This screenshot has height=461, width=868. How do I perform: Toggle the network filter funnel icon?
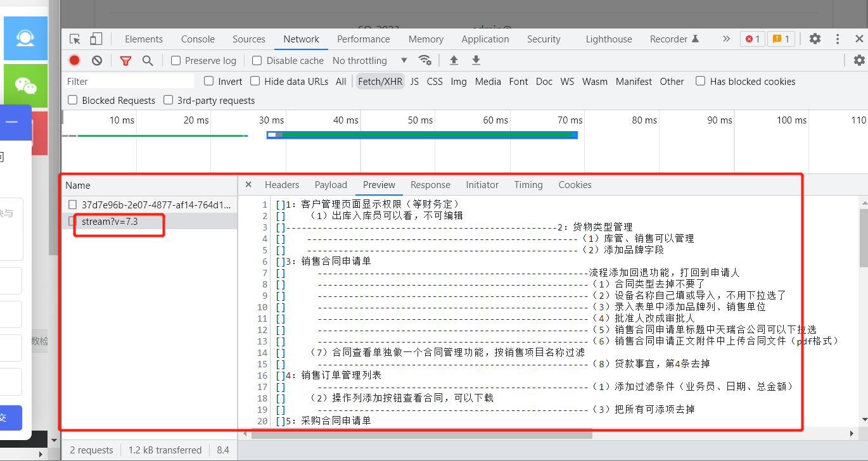(125, 61)
